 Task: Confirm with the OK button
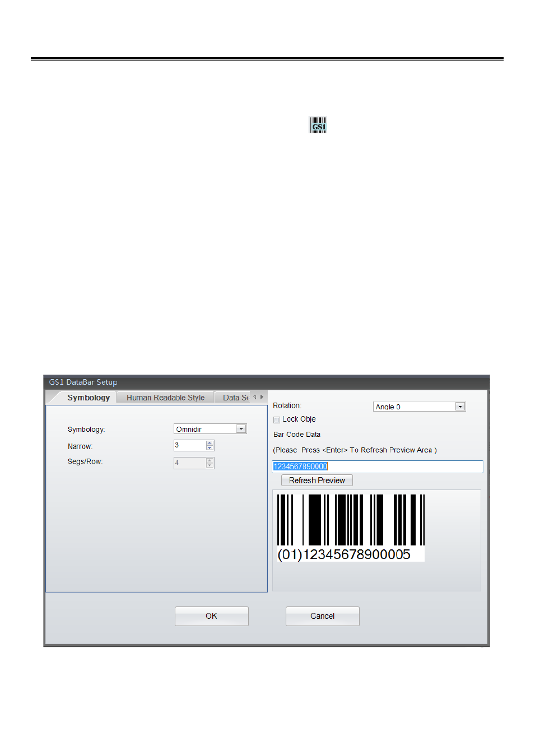tap(211, 616)
